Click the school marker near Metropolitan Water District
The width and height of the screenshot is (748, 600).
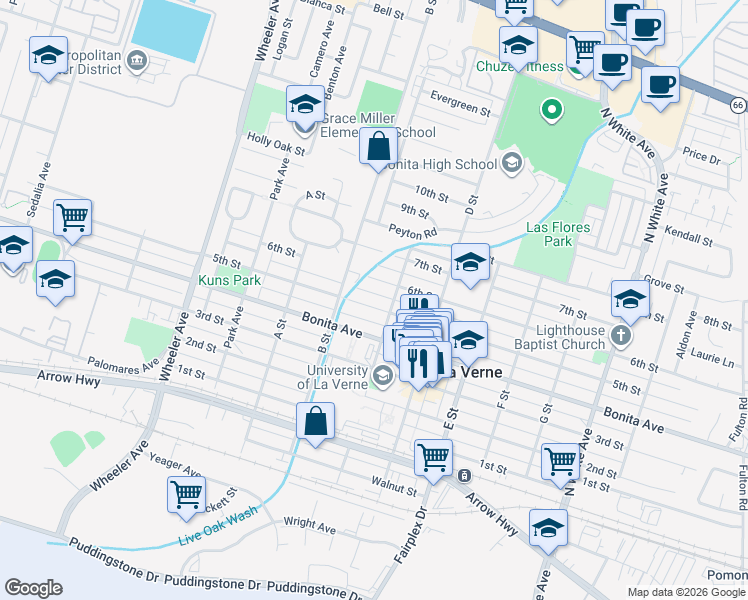(x=48, y=57)
